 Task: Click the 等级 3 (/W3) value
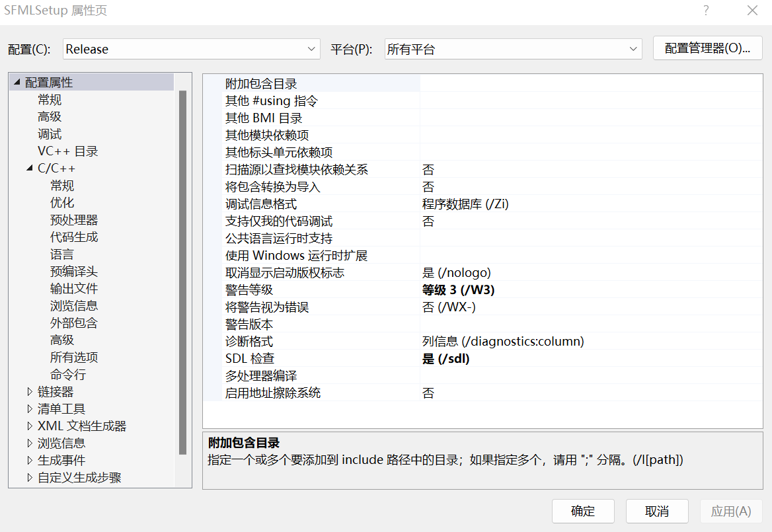click(x=459, y=290)
